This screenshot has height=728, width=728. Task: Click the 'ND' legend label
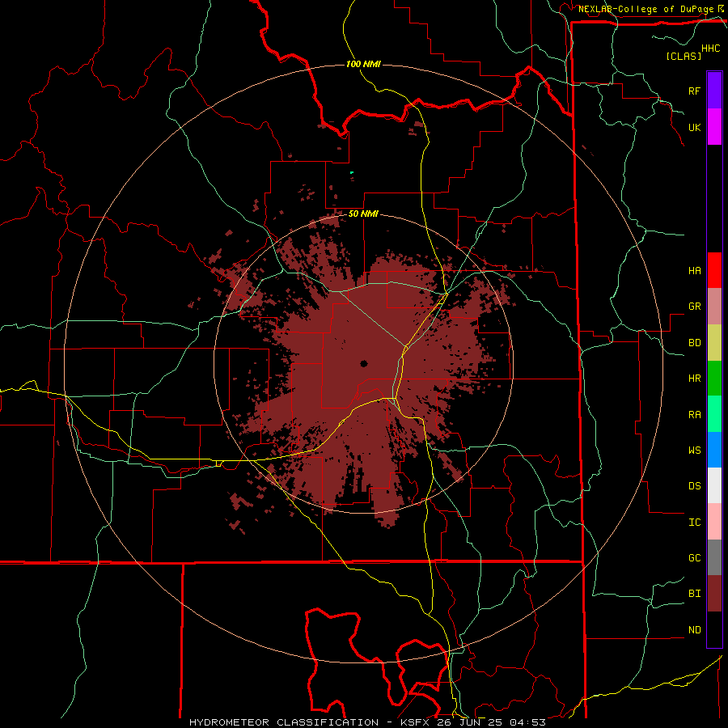coord(694,630)
